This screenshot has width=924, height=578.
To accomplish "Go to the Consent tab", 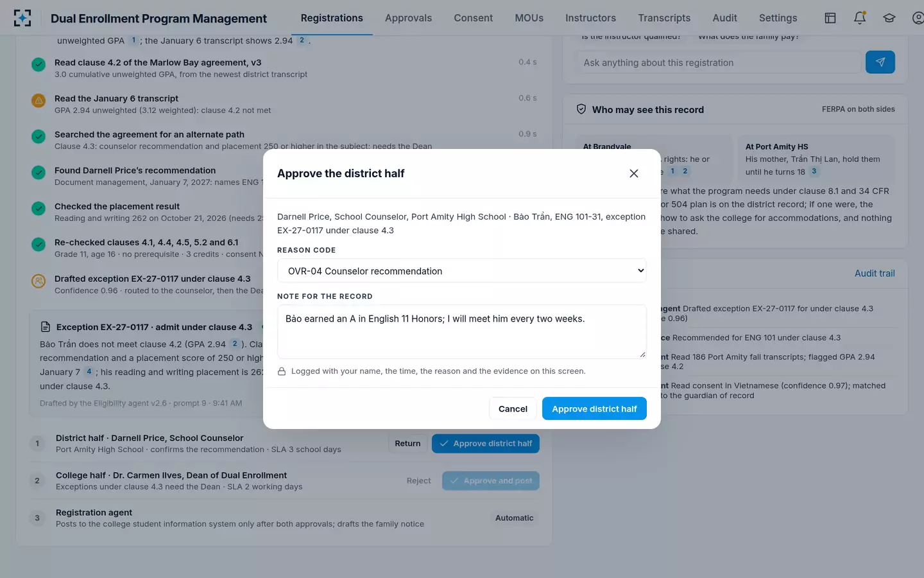I will point(474,18).
